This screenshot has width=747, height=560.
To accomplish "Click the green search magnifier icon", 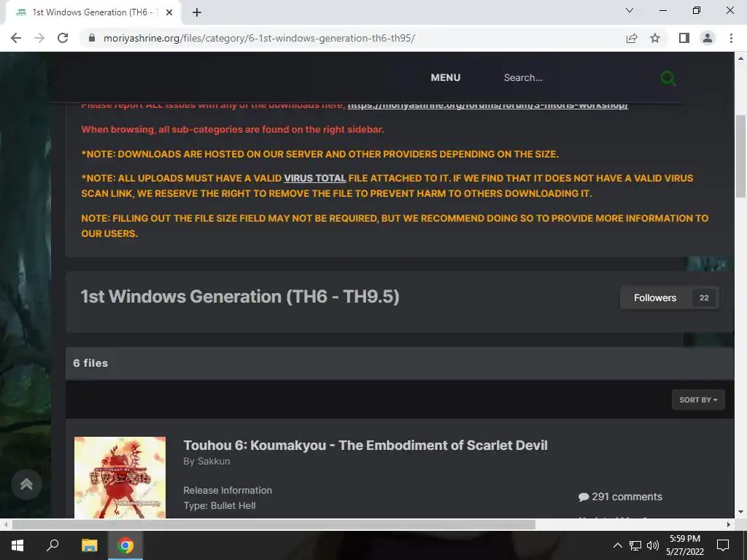I will 668,78.
